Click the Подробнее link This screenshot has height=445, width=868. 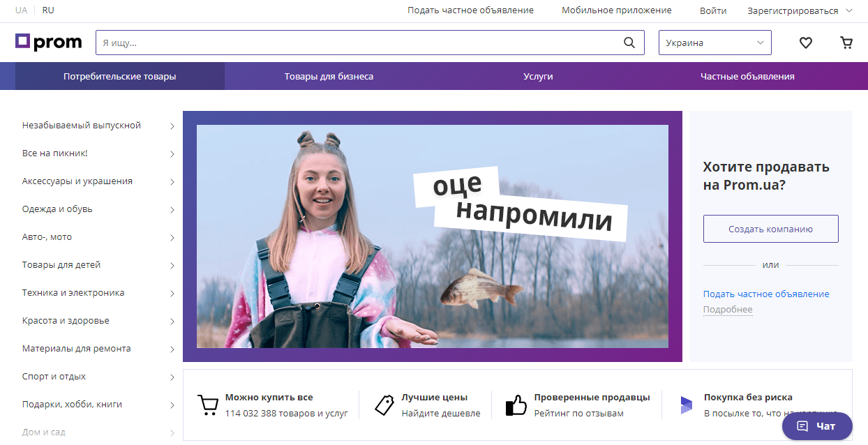[x=728, y=310]
